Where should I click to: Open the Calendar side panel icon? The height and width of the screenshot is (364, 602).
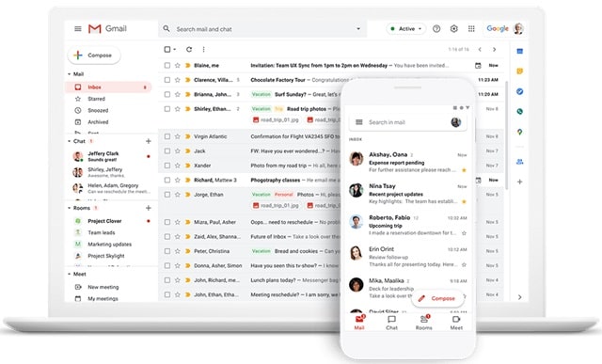click(520, 51)
